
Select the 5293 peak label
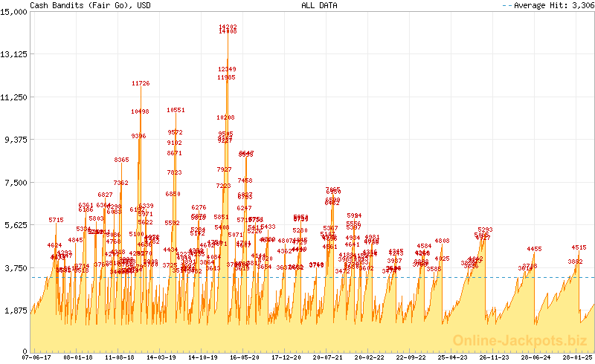(x=485, y=230)
